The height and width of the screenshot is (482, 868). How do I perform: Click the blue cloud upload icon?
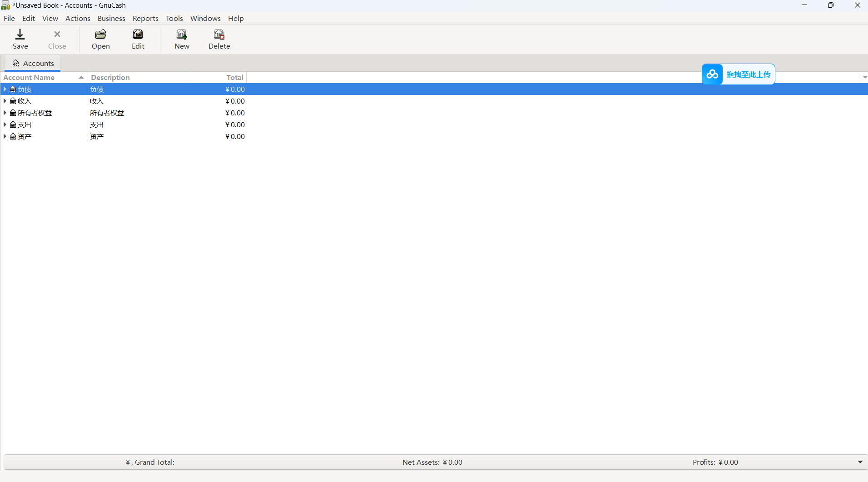pos(712,74)
